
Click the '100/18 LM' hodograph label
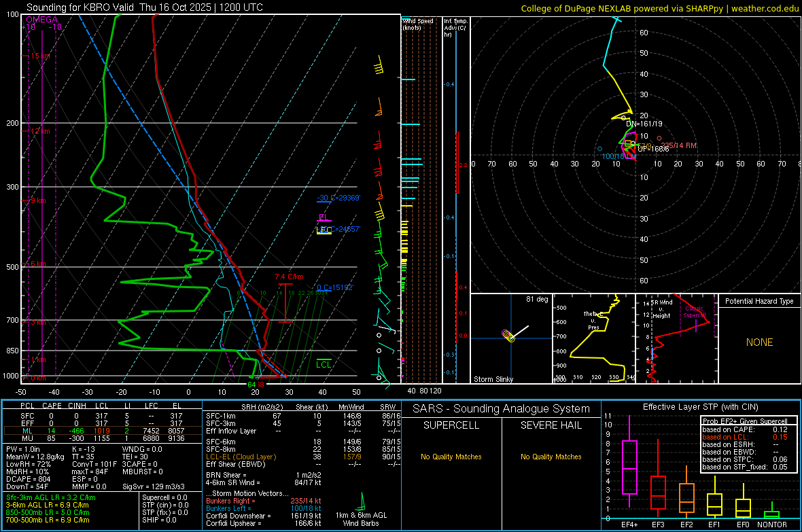click(x=619, y=156)
